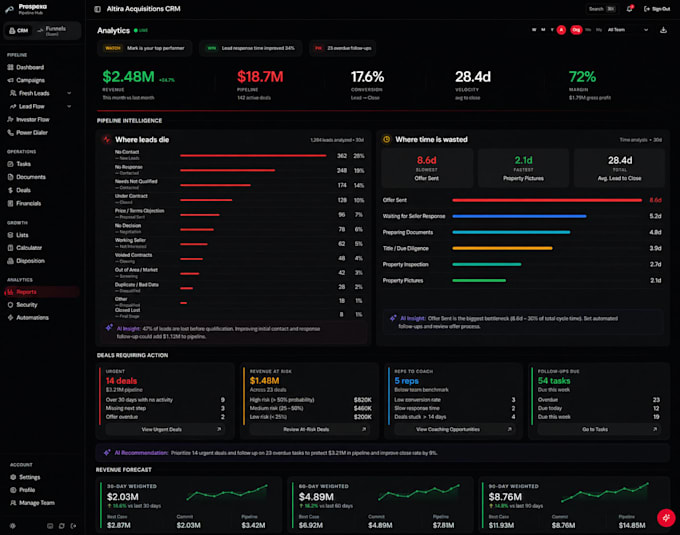The image size is (680, 535).
Task: Click the Tasks icon in Operations
Action: coord(10,164)
